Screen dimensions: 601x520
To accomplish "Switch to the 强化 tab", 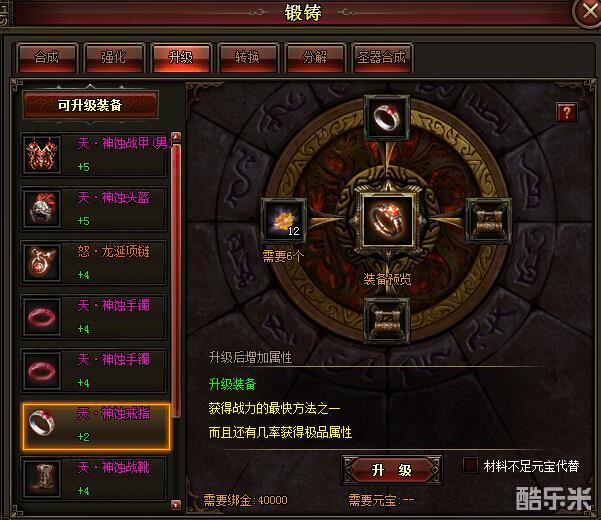I will 114,57.
